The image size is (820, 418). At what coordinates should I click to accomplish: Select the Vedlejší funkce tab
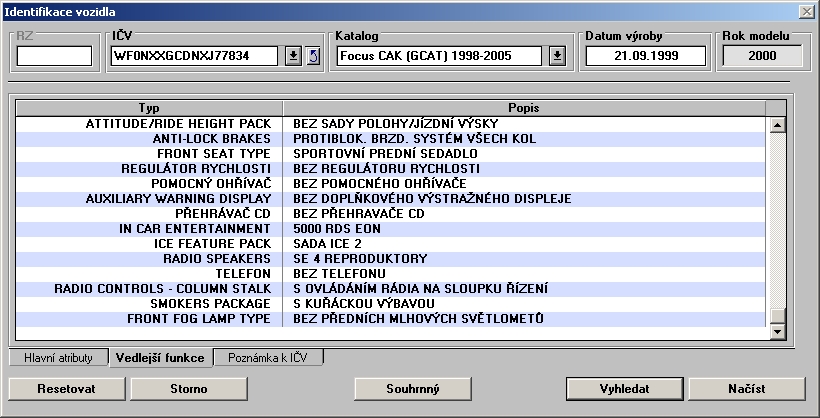click(160, 357)
